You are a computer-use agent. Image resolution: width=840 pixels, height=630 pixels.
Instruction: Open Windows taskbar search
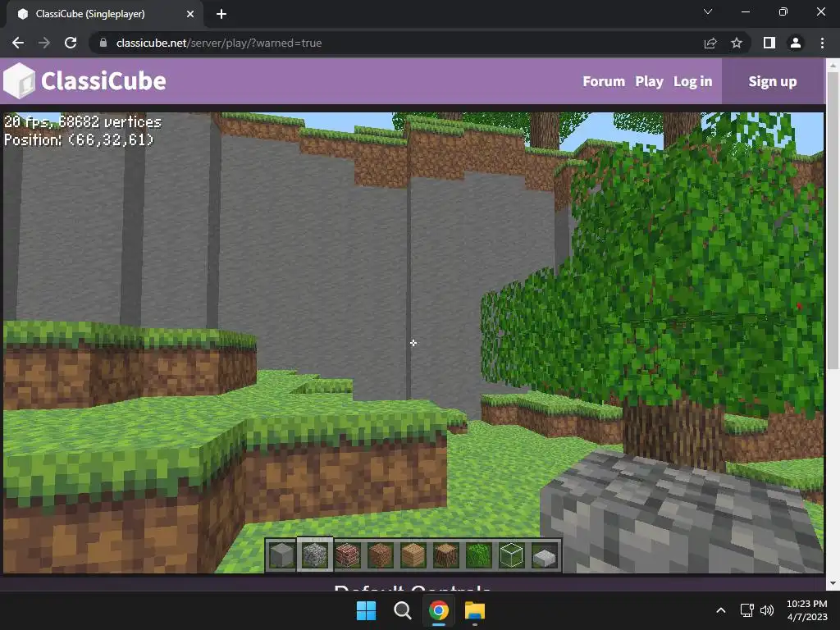click(x=402, y=610)
